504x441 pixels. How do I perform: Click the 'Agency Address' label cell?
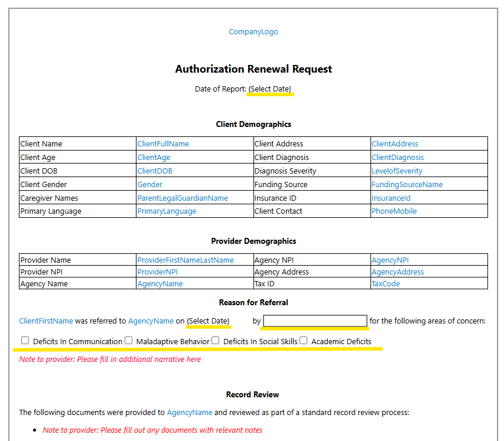(312, 272)
